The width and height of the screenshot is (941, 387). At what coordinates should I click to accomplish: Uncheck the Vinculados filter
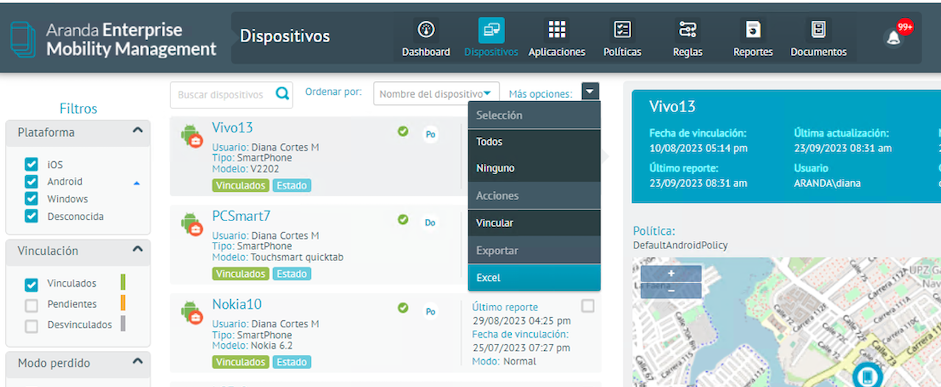(x=31, y=285)
